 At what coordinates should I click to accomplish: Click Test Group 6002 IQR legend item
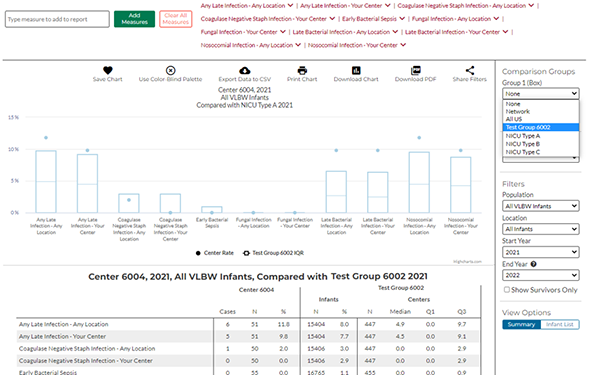274,253
